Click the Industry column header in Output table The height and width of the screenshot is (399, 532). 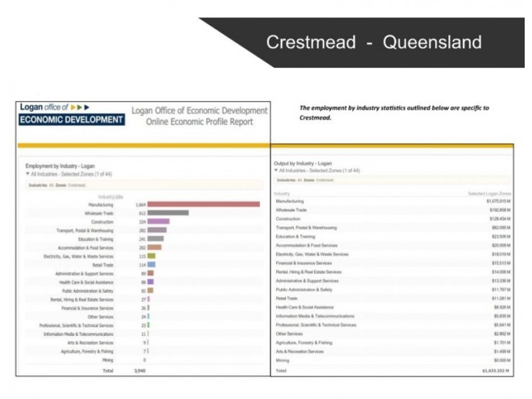pyautogui.click(x=282, y=194)
